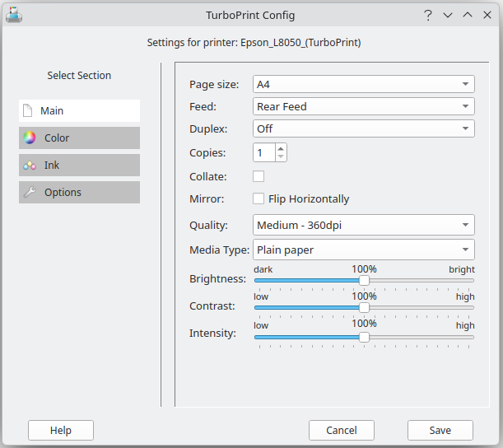Screen dimensions: 503x448
Task: Click the Contrast slider handle
Action: coord(364,307)
